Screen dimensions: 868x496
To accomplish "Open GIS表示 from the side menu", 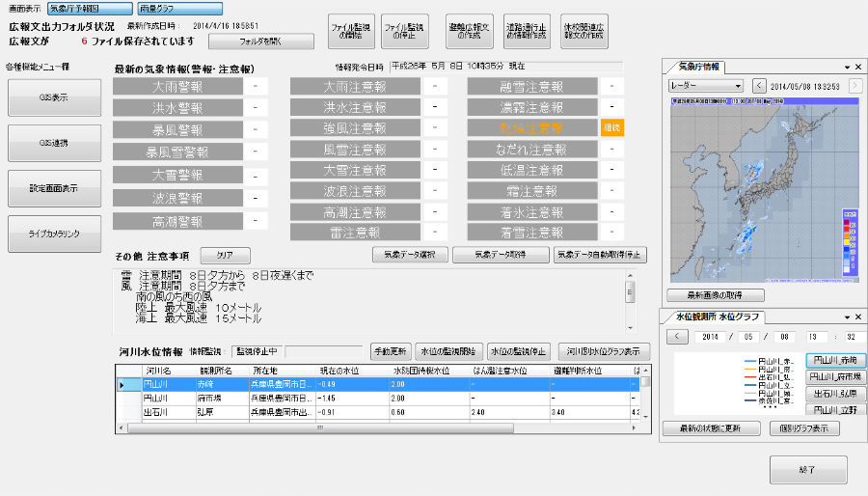I will tap(54, 97).
